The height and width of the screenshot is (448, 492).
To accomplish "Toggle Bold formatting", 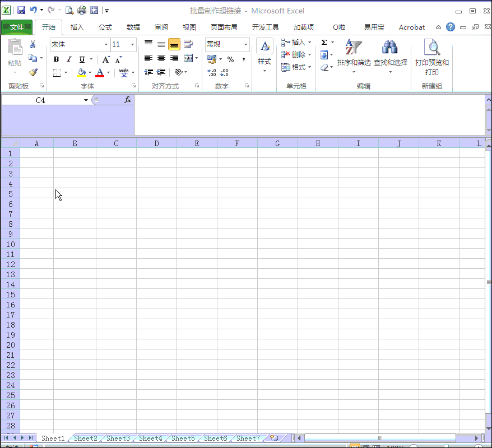I will tap(56, 59).
